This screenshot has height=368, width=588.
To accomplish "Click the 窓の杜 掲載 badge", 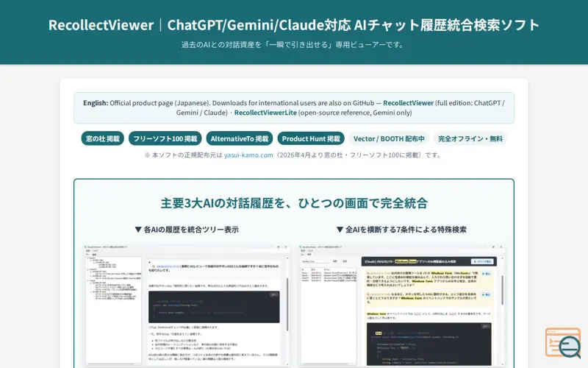I will click(x=102, y=138).
